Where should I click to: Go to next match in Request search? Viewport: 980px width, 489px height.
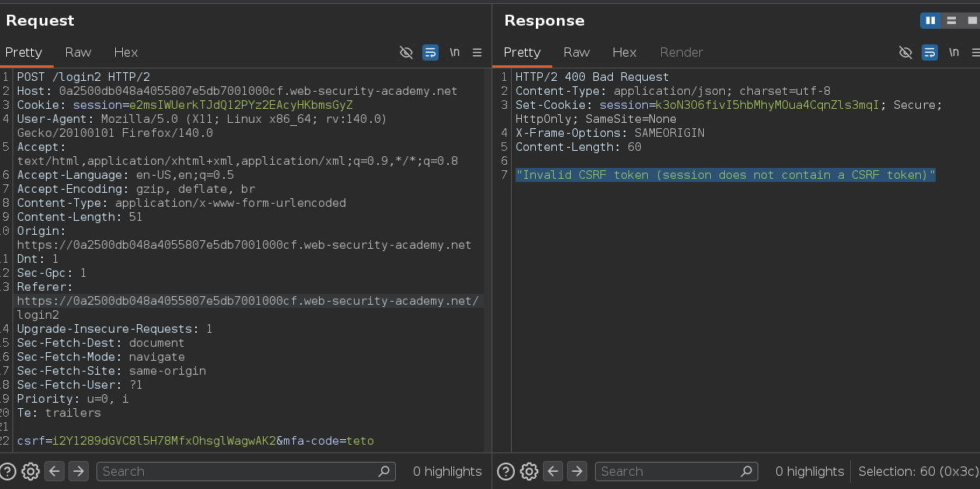(79, 471)
